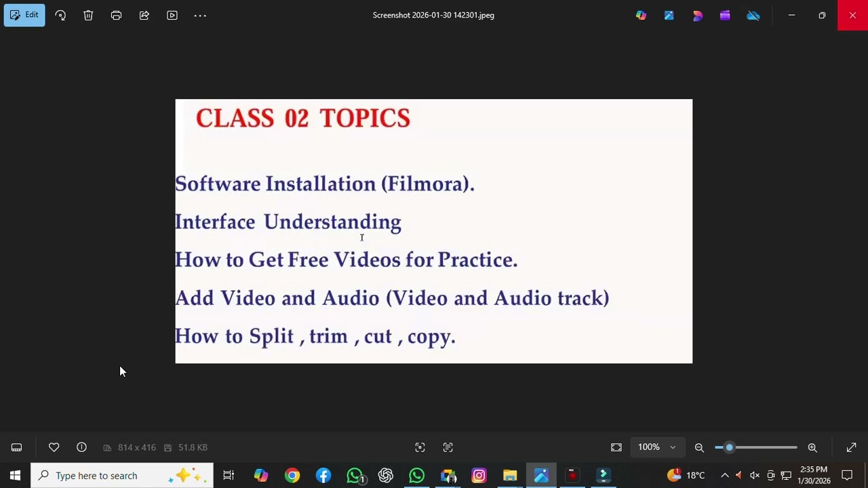Open the Windows Start menu
The height and width of the screenshot is (488, 868).
[x=15, y=475]
